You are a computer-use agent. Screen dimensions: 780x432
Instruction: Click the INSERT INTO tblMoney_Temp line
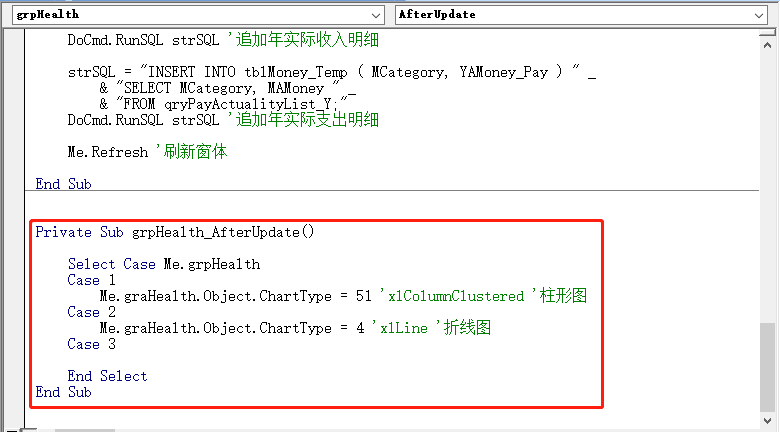[x=331, y=72]
